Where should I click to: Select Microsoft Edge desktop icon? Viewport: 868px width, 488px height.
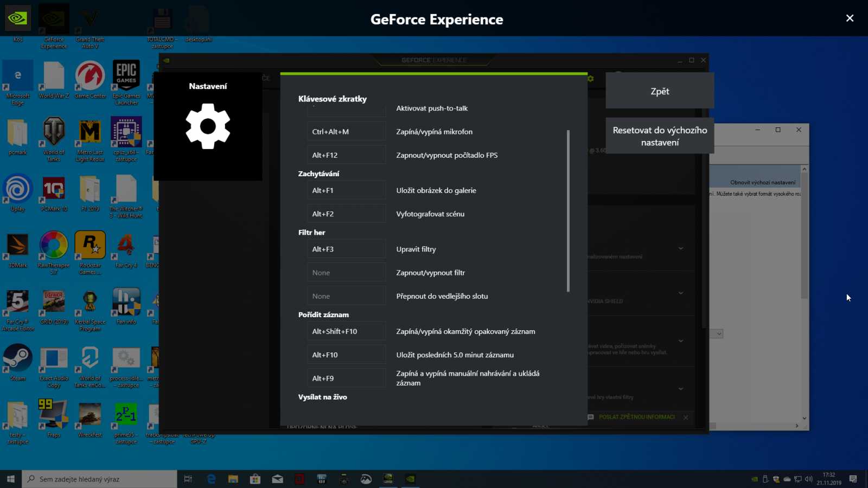[x=18, y=83]
